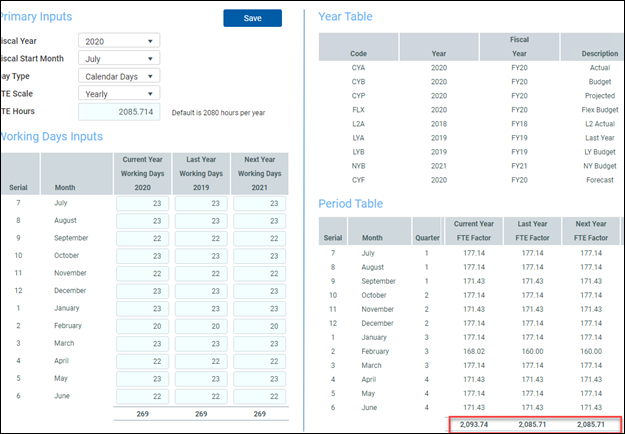
Task: Click the CYA code row in Year Table
Action: [x=358, y=67]
